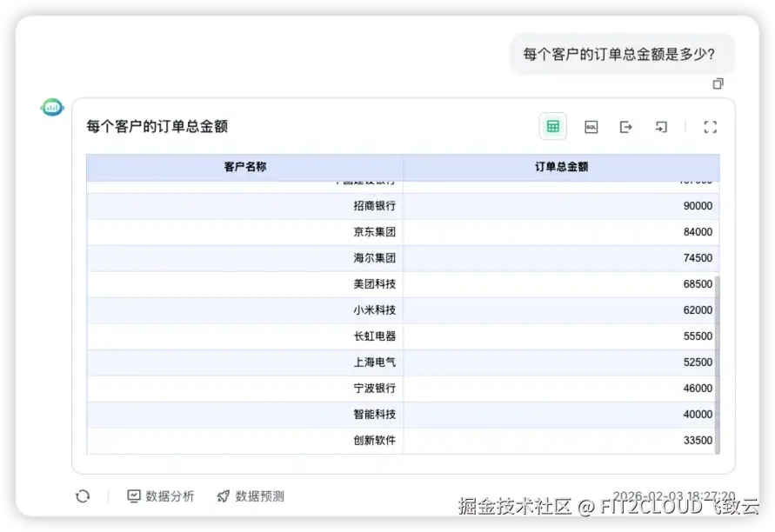Click the export data icon
This screenshot has width=775, height=532.
click(x=625, y=127)
